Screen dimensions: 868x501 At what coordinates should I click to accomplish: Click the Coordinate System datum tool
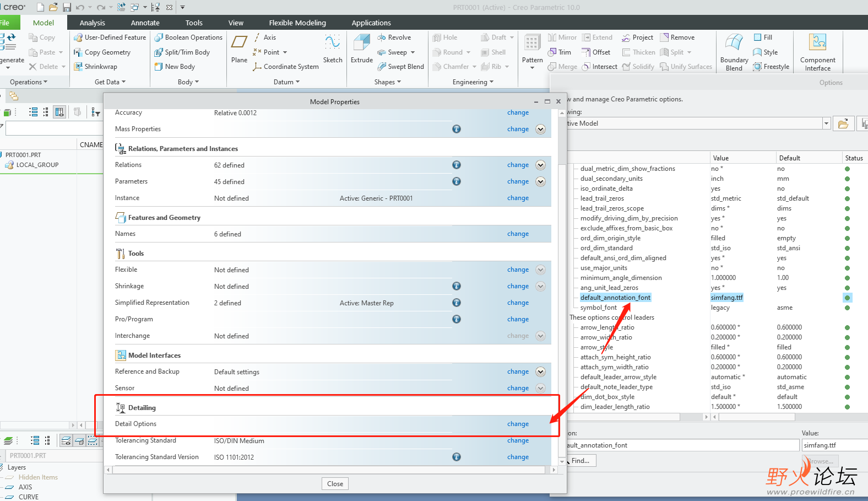click(285, 67)
